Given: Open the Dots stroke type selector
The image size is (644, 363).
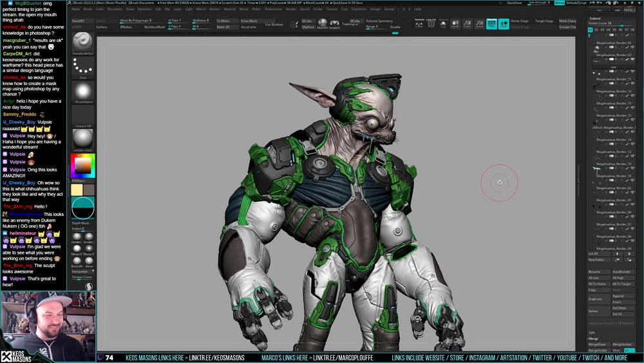Looking at the screenshot, I should [82, 66].
